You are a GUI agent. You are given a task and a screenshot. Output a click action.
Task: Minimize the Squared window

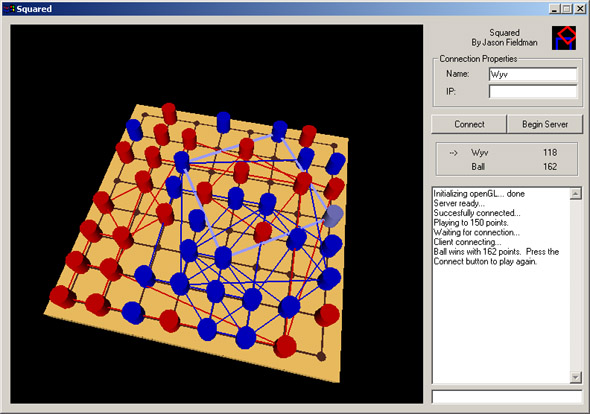[554, 9]
